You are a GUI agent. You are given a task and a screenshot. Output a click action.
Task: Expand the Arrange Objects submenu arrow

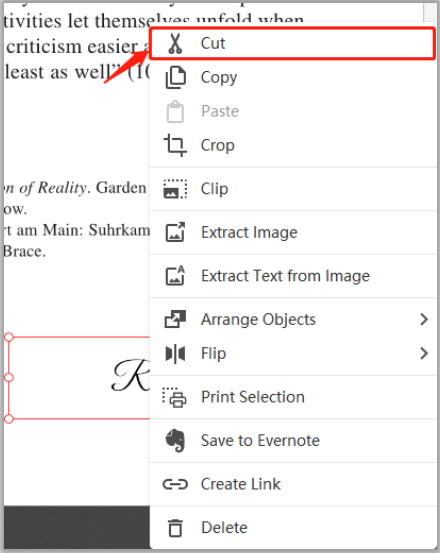pos(424,319)
